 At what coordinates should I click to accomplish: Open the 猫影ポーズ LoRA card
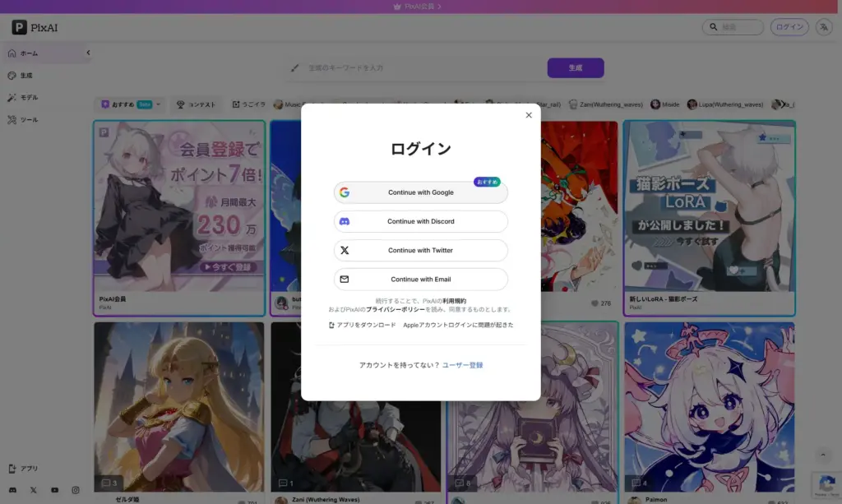coord(709,218)
